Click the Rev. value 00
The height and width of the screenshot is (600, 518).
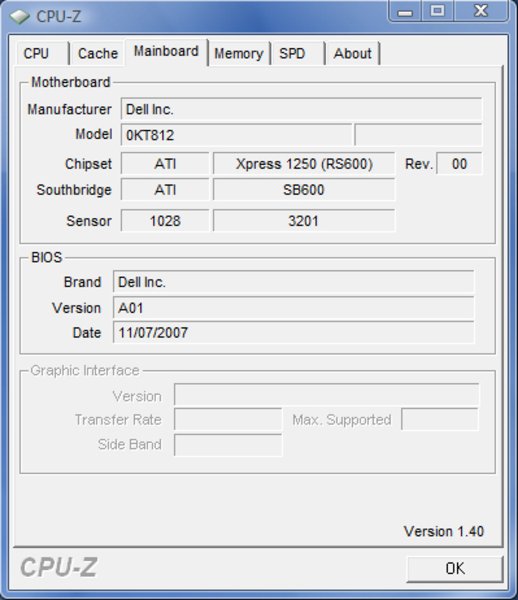[459, 164]
